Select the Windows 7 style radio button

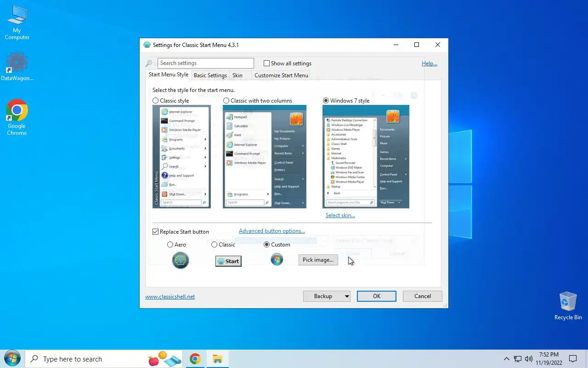(x=326, y=101)
